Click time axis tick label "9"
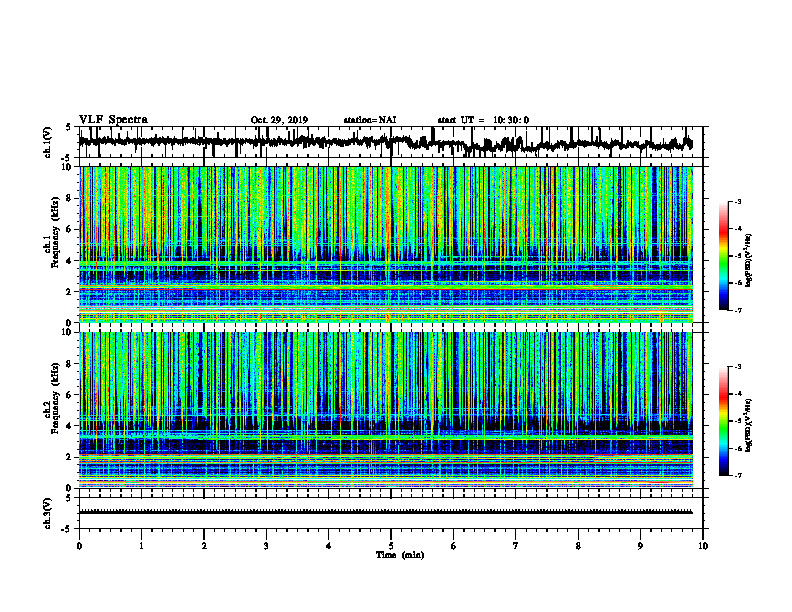The height and width of the screenshot is (612, 792). pos(640,546)
